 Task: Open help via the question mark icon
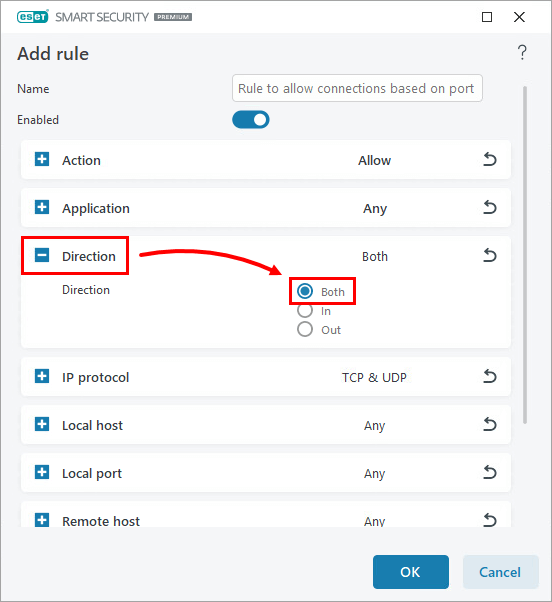522,53
